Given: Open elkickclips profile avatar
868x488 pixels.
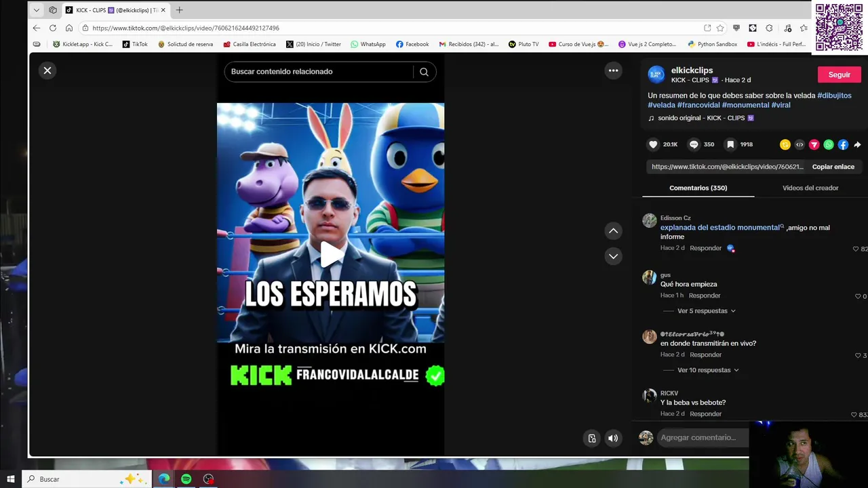Looking at the screenshot, I should point(656,75).
